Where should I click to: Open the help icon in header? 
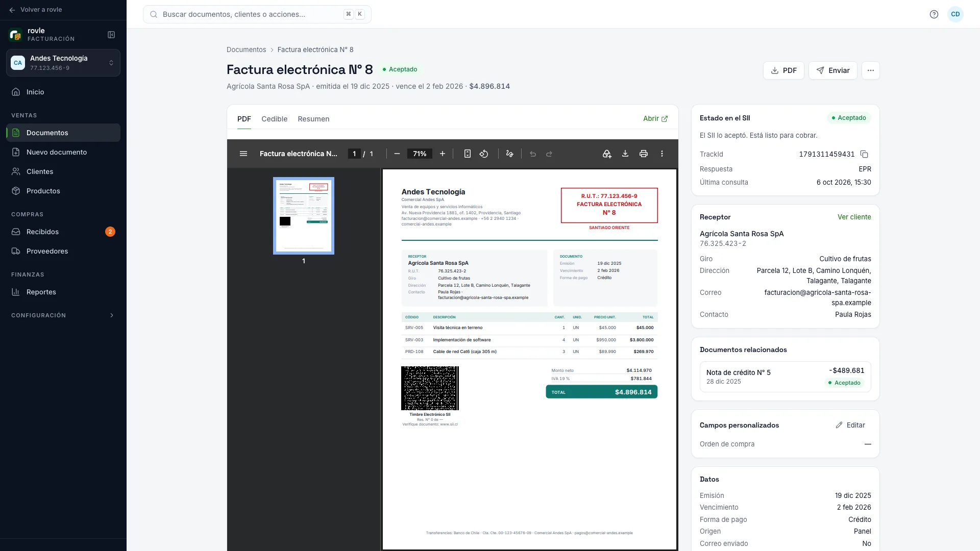click(x=934, y=14)
